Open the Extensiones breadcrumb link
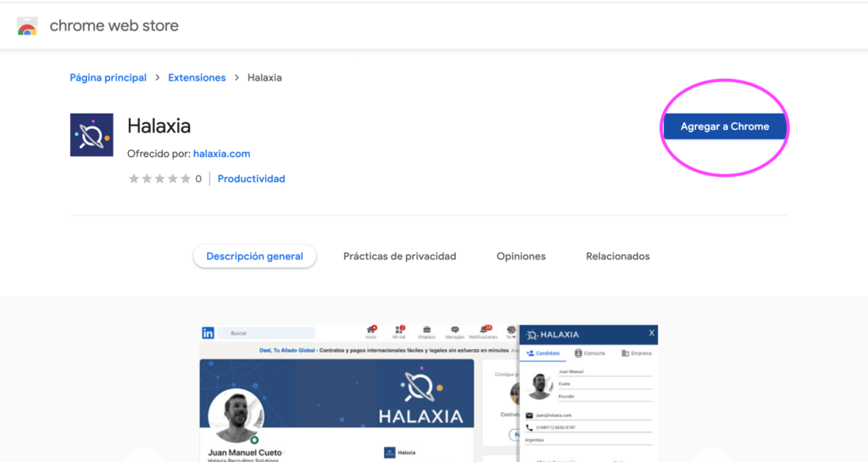This screenshot has width=868, height=462. (197, 78)
